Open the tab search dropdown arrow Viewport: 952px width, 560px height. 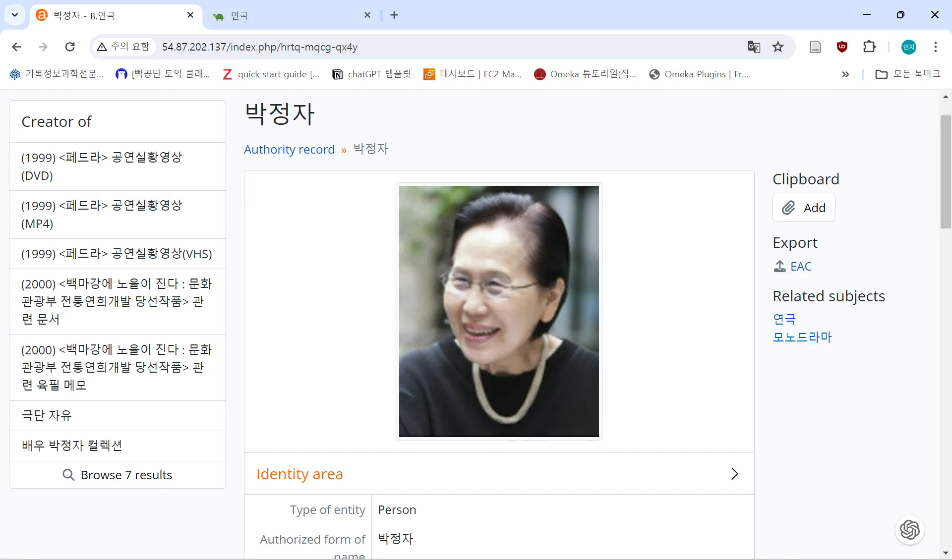[x=15, y=15]
